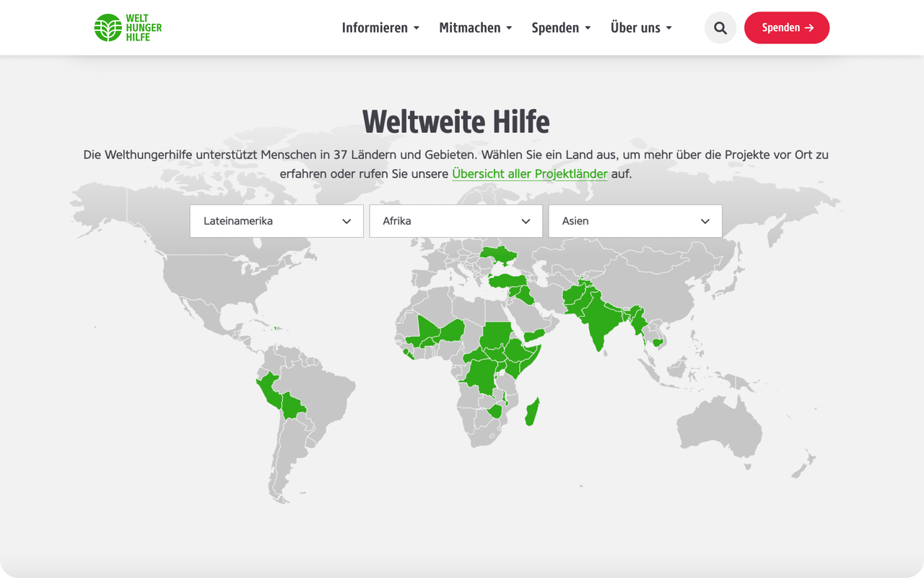Click the red Spenden button

(786, 27)
